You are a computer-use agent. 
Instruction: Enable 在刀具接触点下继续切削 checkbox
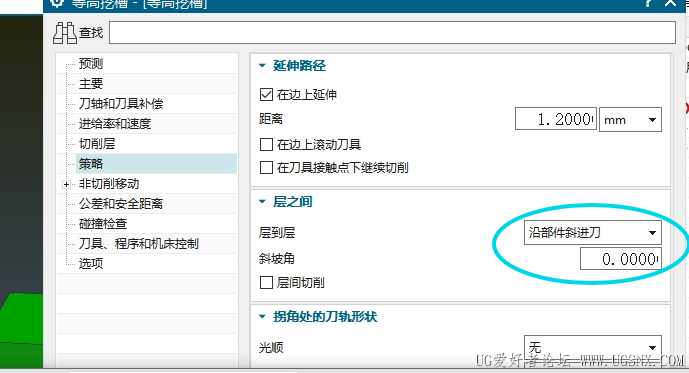pyautogui.click(x=266, y=167)
